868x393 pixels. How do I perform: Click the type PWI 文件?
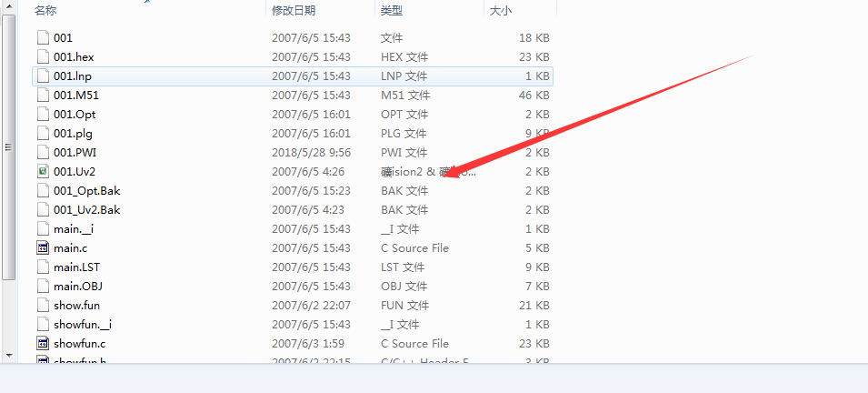click(404, 153)
